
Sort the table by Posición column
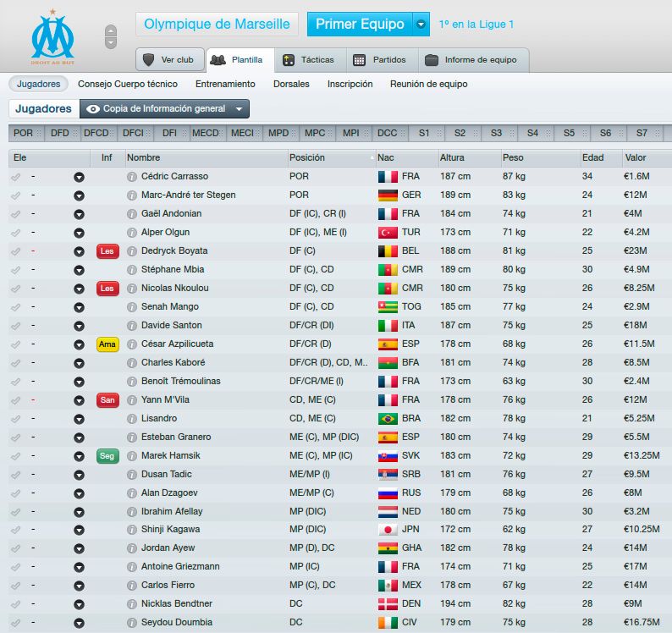(x=332, y=157)
